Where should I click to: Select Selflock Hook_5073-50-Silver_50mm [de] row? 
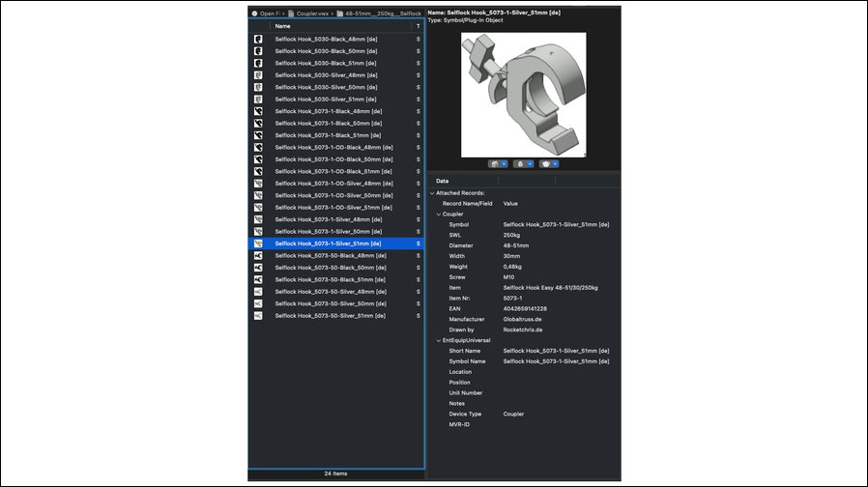coord(336,303)
